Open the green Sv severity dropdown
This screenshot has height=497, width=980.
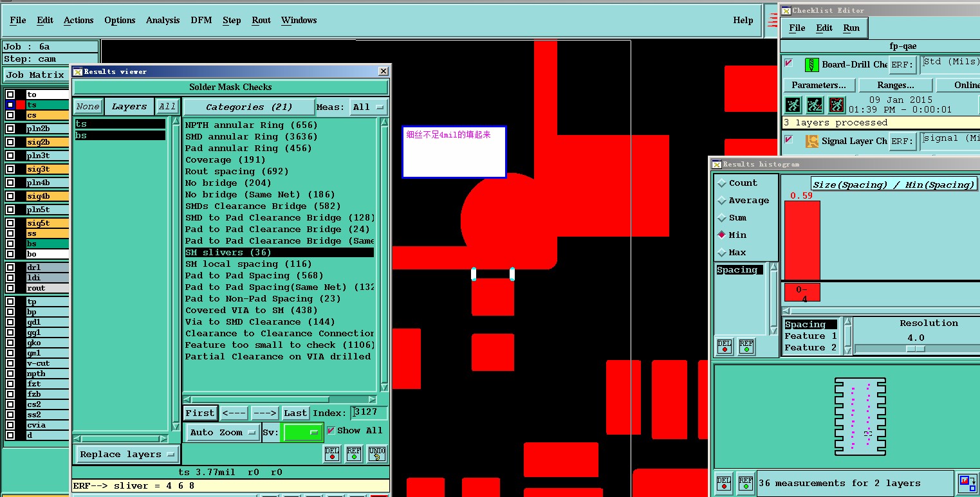(303, 432)
